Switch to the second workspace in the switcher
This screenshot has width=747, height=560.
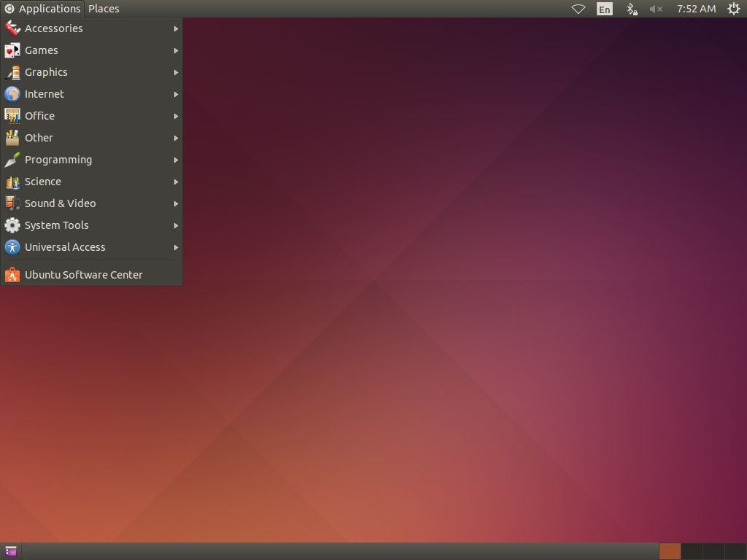tap(692, 551)
